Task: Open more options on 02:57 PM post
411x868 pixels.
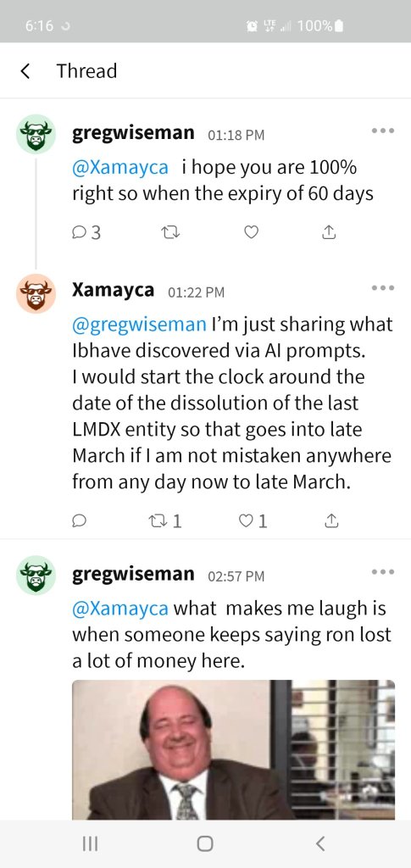Action: [383, 572]
